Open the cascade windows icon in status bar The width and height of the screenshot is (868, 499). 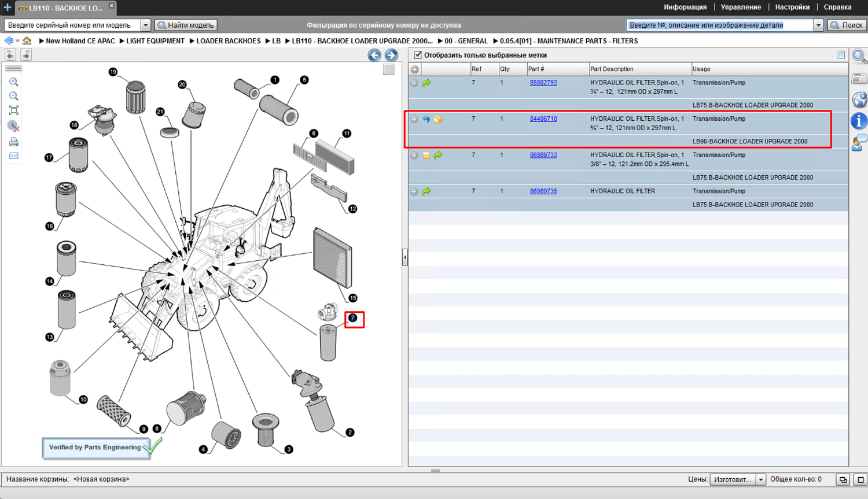[843, 480]
